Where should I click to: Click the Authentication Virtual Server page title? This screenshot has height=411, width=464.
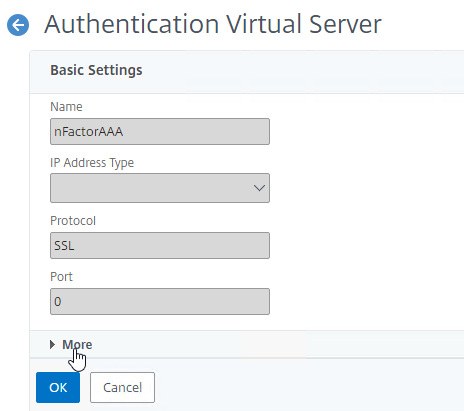click(x=213, y=24)
